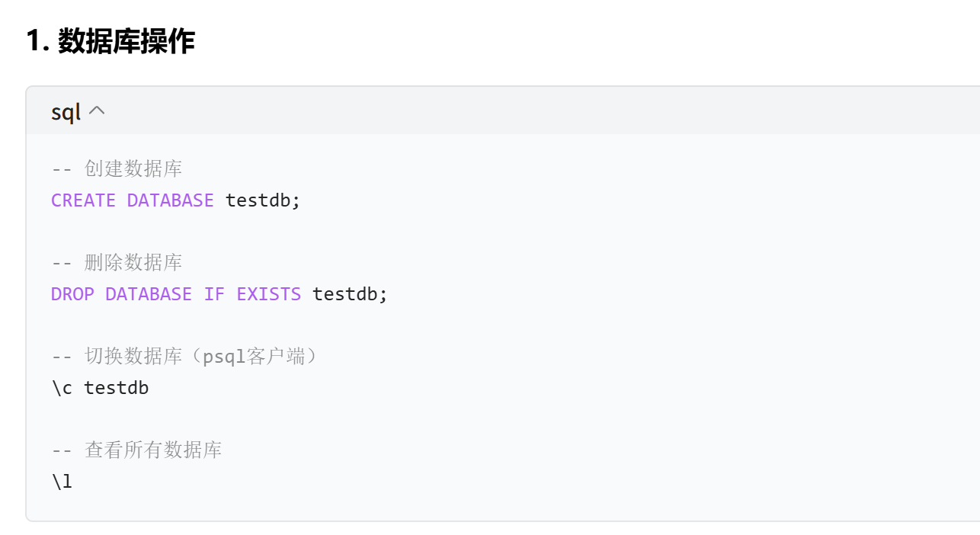Click DATABASE keyword after CREATE

point(170,200)
